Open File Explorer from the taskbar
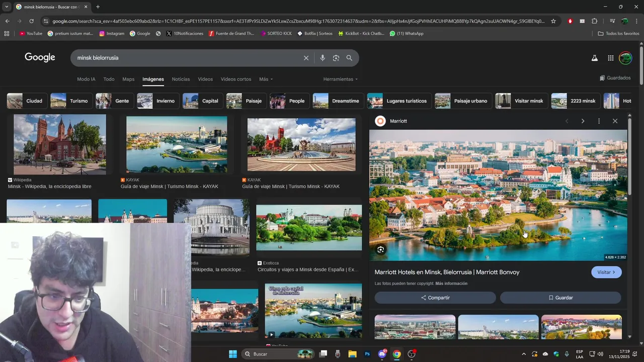Image resolution: width=644 pixels, height=362 pixels. pos(352,354)
